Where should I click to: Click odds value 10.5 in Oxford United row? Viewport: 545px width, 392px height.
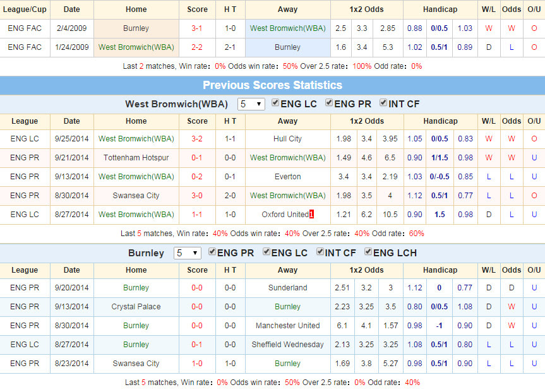point(390,215)
